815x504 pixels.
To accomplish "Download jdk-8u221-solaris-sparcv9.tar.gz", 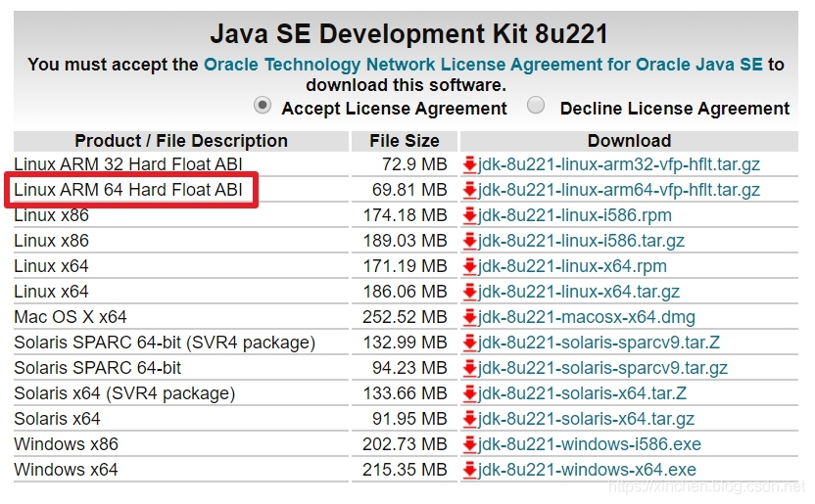I will tap(603, 368).
